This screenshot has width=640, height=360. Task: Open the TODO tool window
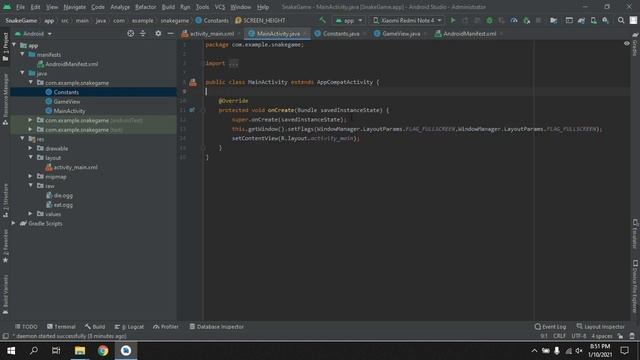(26, 327)
